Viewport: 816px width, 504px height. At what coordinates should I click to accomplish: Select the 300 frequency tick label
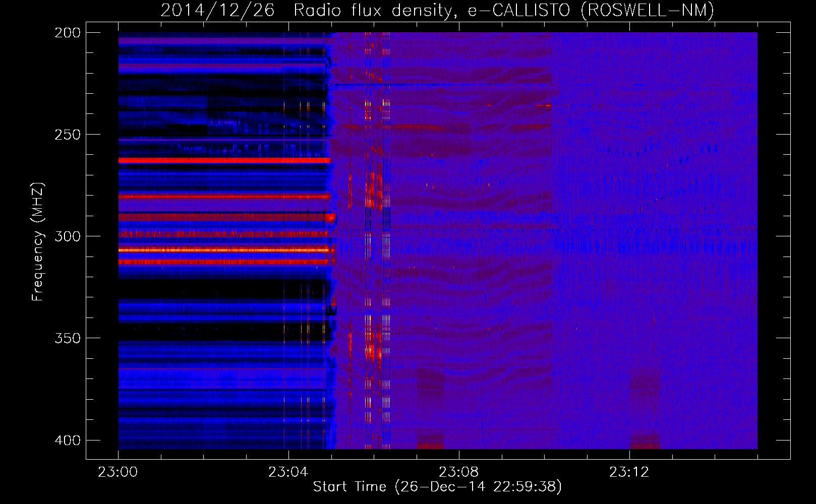pyautogui.click(x=68, y=236)
